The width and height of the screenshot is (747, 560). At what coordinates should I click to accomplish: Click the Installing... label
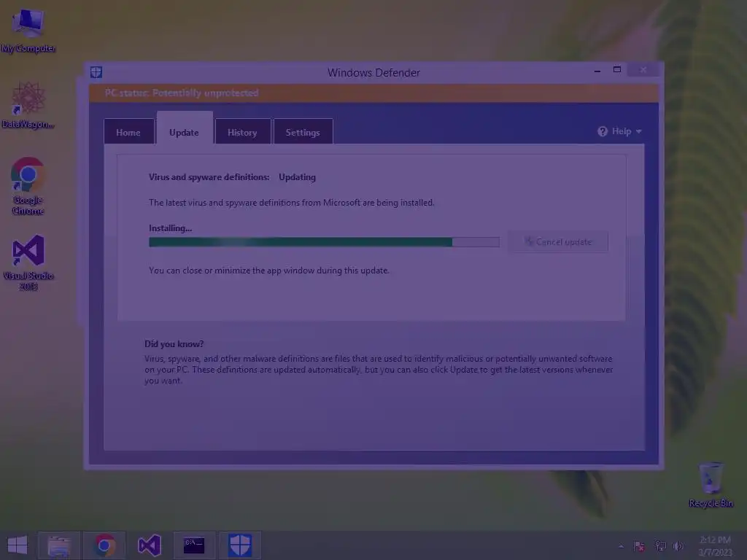(x=170, y=228)
